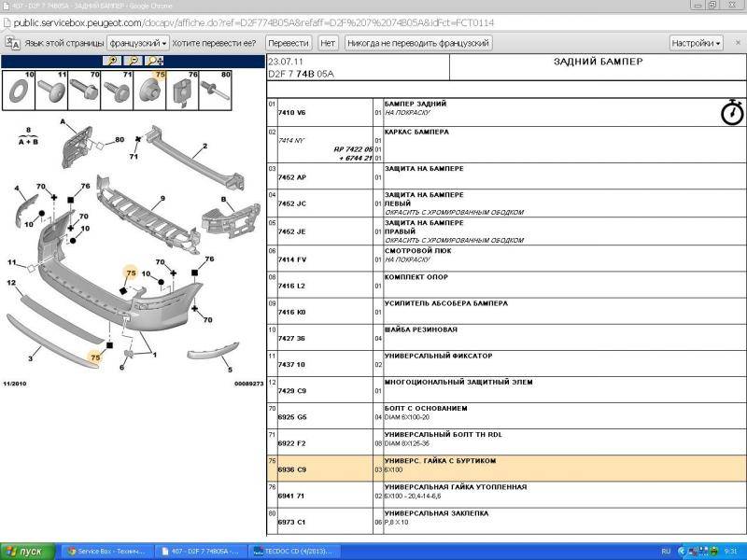Open the Windows пуск start button
Viewport: 747px width, 560px height.
(x=28, y=551)
